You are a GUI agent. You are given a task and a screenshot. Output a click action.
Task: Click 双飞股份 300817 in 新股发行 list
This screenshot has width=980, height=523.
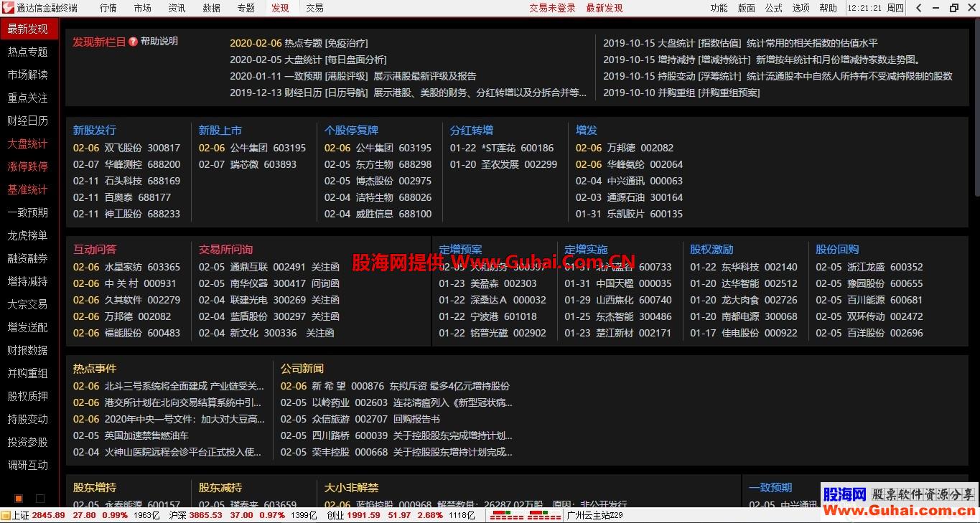[126, 148]
